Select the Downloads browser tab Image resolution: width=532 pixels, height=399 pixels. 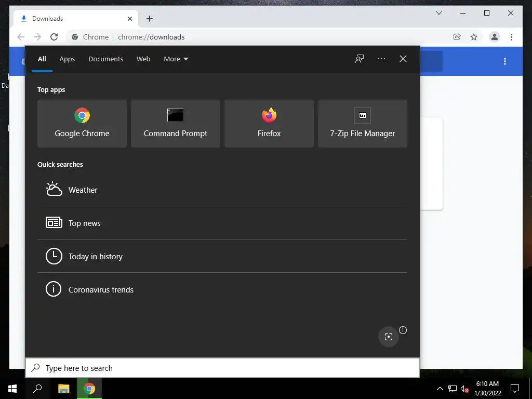tap(76, 19)
